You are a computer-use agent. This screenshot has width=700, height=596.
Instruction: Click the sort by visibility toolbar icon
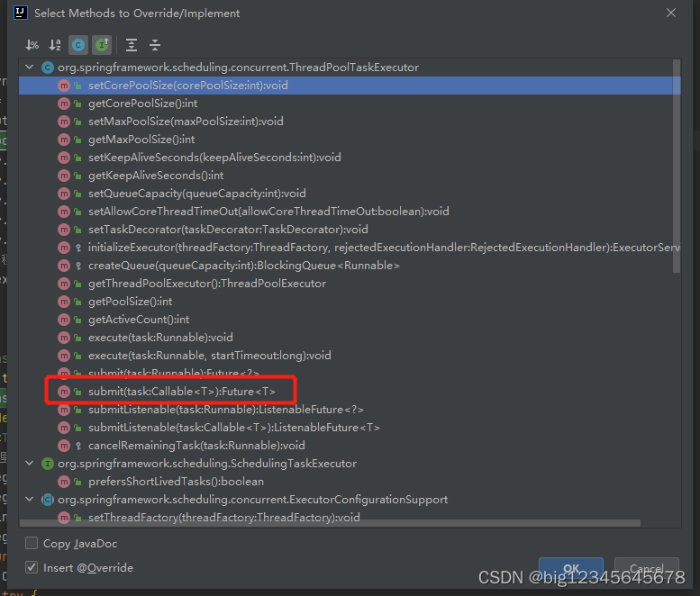point(32,45)
